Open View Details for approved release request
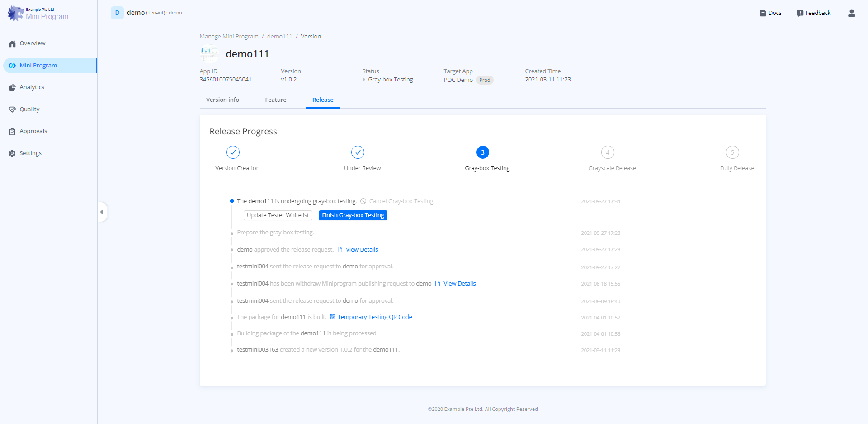 coord(362,250)
